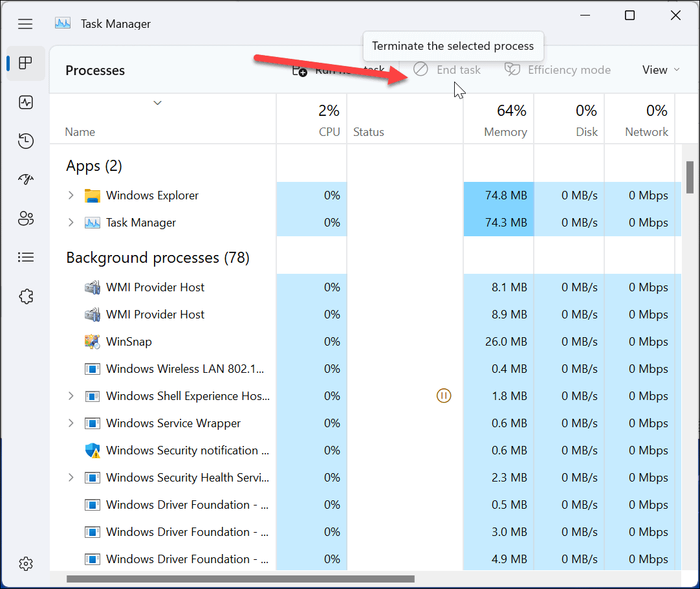Viewport: 700px width, 589px height.
Task: Open the Performance page in sidebar
Action: point(26,102)
